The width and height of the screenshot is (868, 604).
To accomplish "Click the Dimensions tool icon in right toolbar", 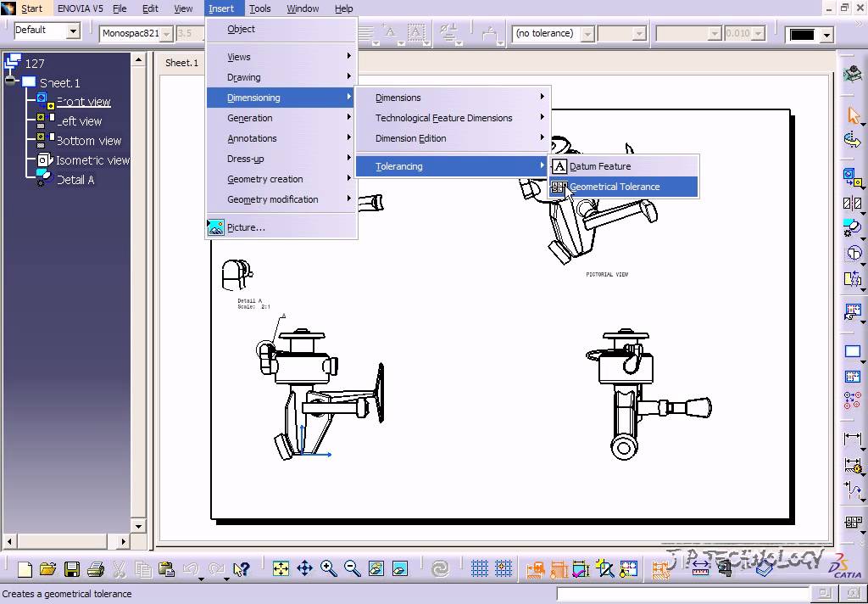I will pyautogui.click(x=853, y=439).
